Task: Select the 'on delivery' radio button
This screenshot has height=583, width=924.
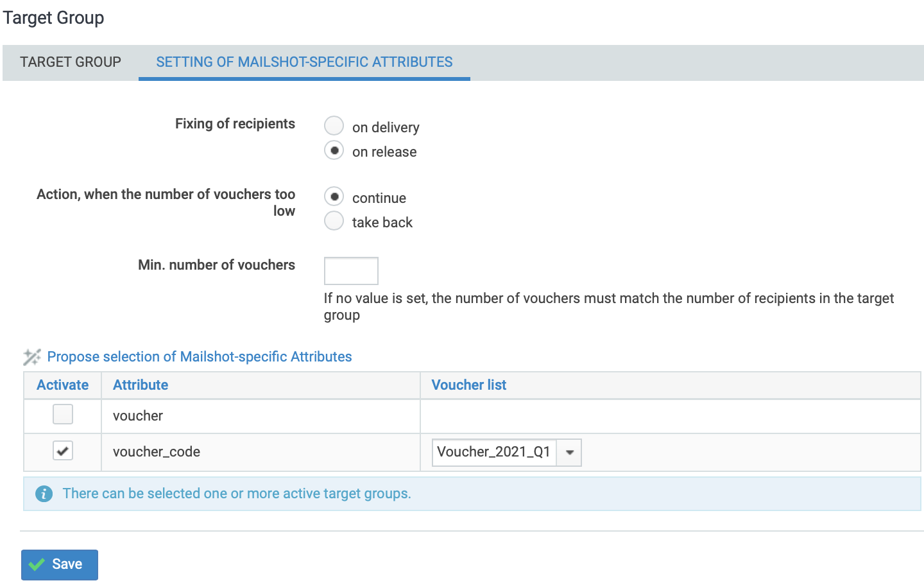Action: tap(334, 126)
